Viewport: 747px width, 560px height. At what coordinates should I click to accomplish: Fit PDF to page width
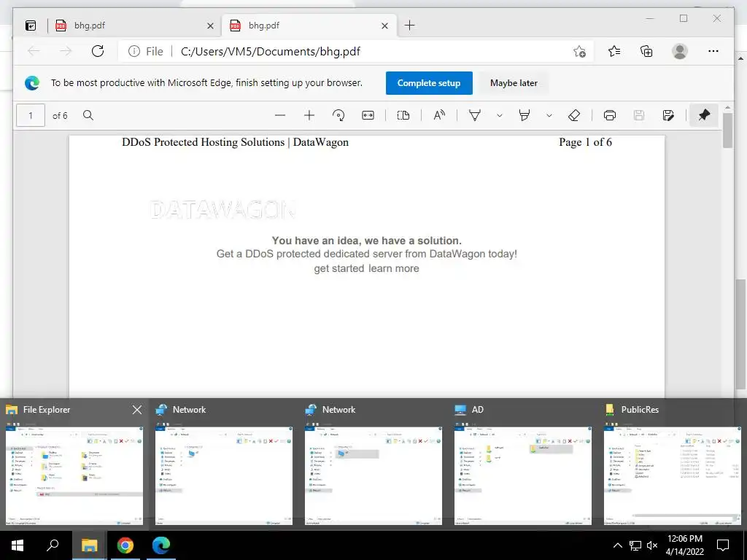pyautogui.click(x=368, y=115)
